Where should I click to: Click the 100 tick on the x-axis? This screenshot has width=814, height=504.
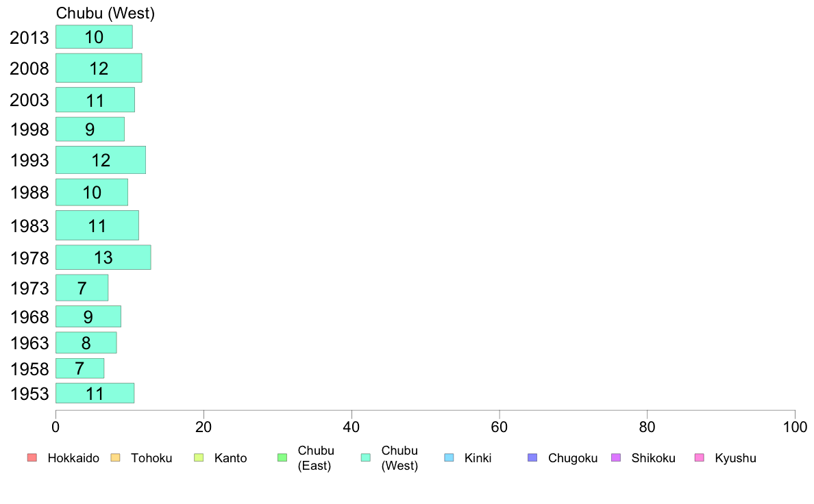[x=795, y=427]
